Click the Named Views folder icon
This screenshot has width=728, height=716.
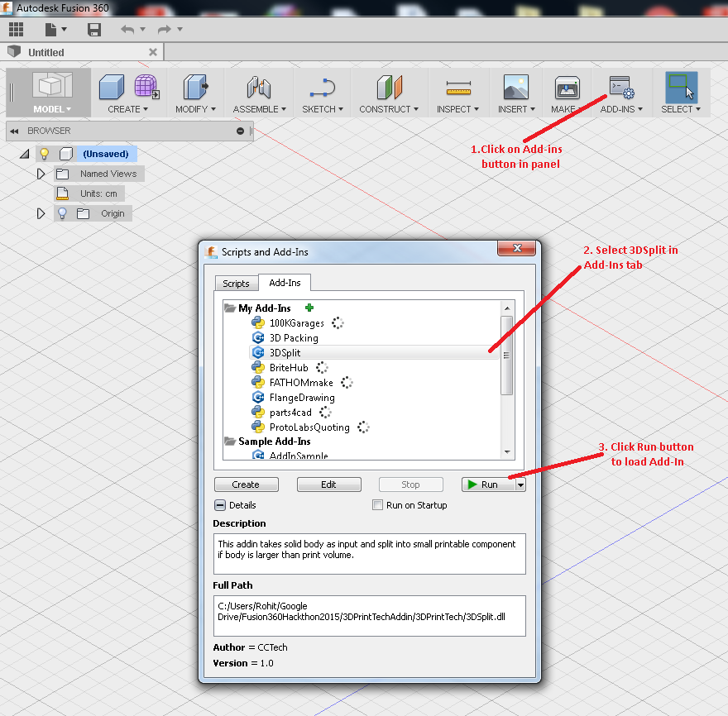click(62, 174)
